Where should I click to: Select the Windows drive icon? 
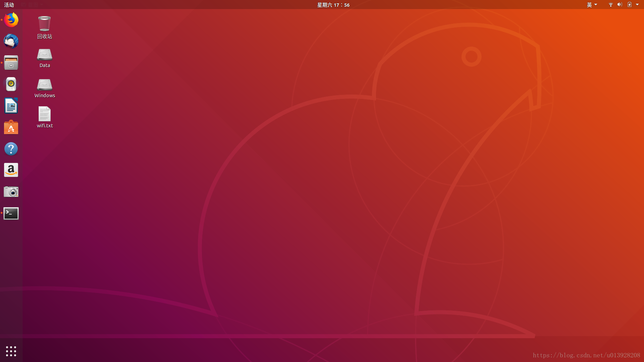pyautogui.click(x=44, y=84)
